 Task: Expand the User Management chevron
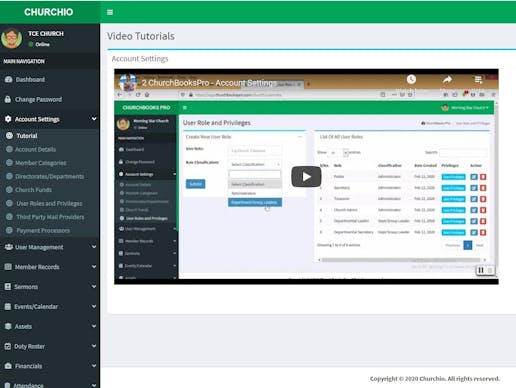tap(94, 247)
